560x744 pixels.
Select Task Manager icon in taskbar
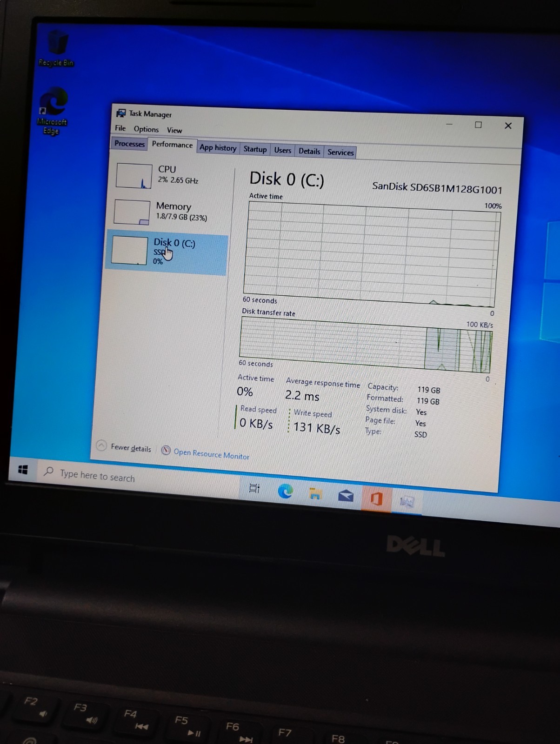coord(407,501)
